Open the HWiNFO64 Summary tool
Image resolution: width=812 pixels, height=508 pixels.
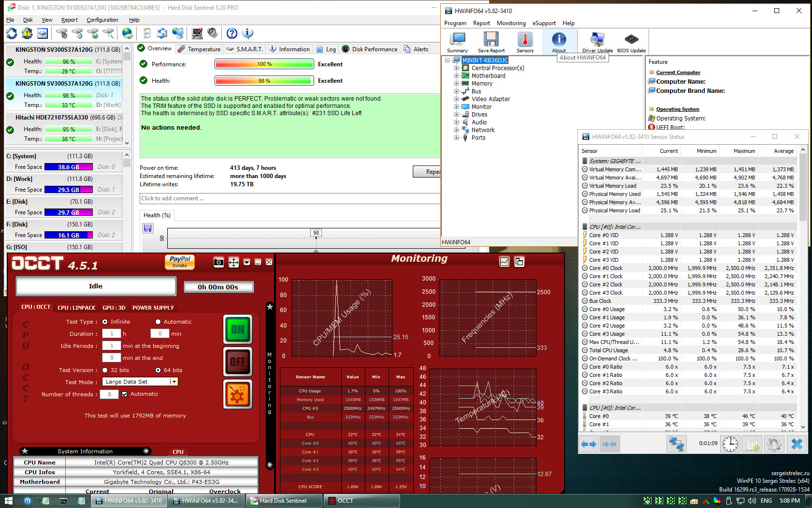[457, 43]
